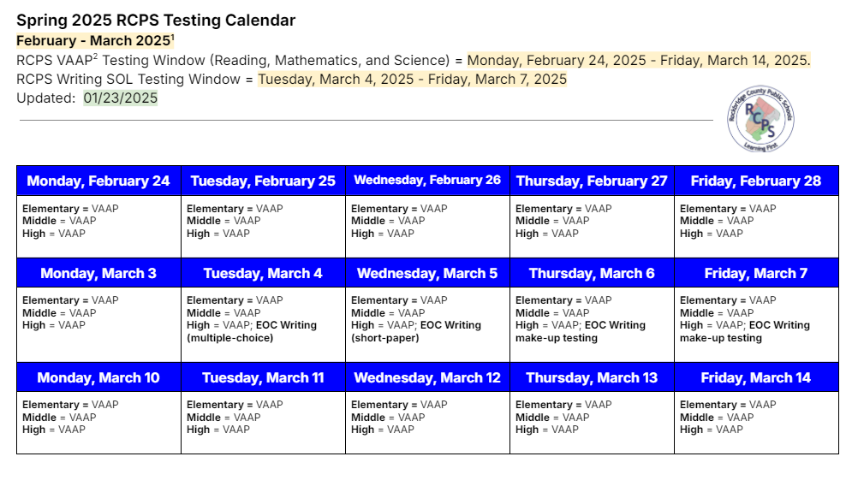Click the RCPS school district logo

[760, 120]
